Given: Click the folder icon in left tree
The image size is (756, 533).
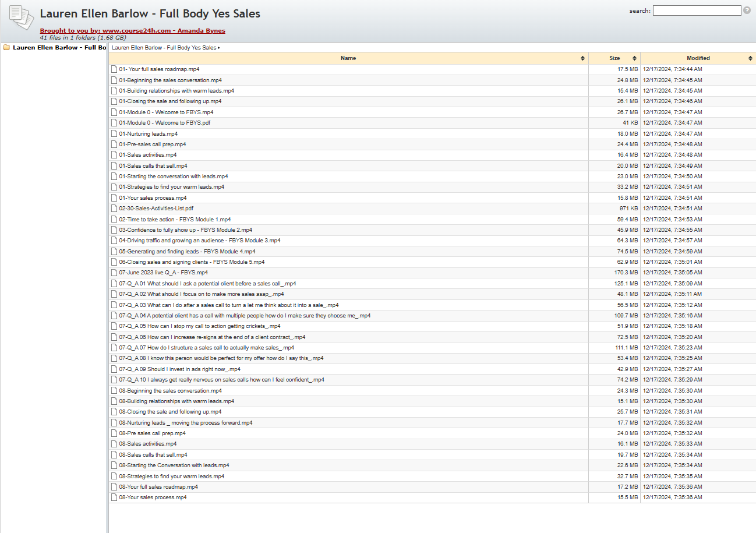Looking at the screenshot, I should coord(6,48).
